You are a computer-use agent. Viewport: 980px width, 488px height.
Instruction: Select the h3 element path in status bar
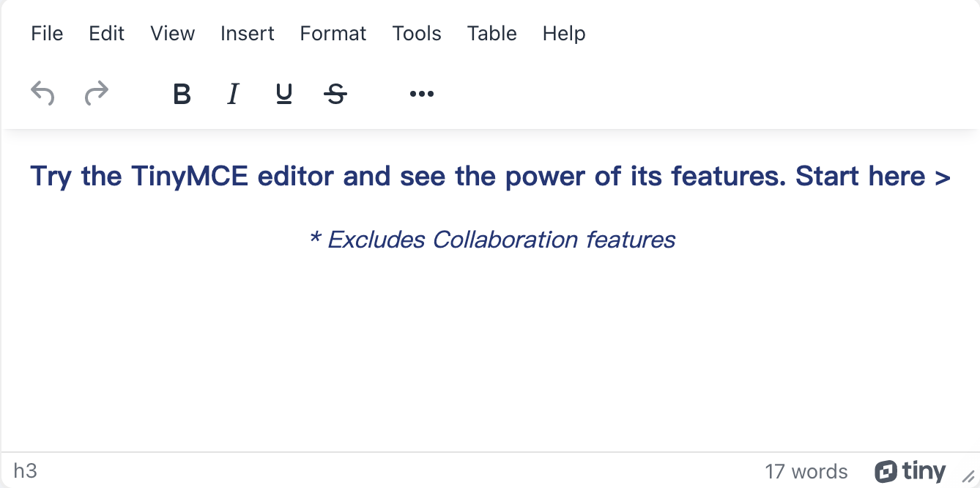pos(26,471)
